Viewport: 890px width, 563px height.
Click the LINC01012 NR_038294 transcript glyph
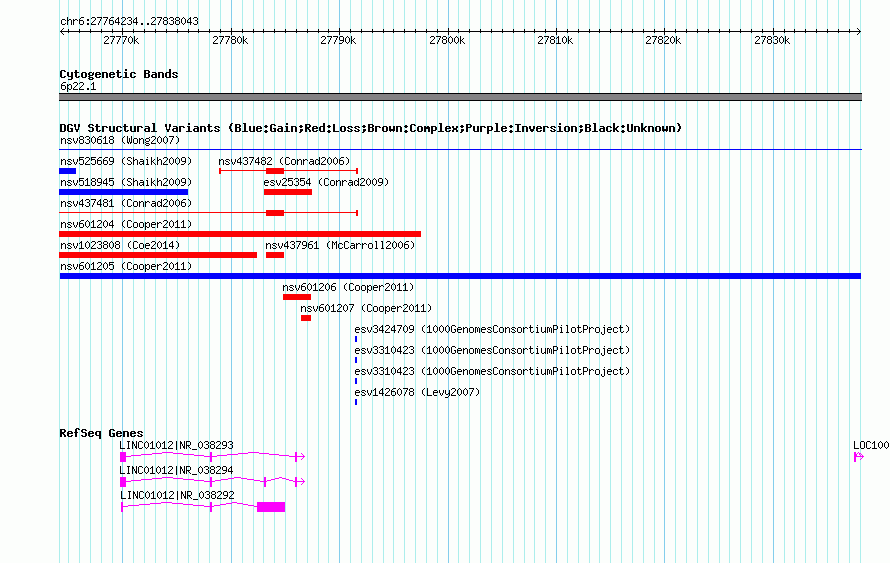tap(213, 481)
